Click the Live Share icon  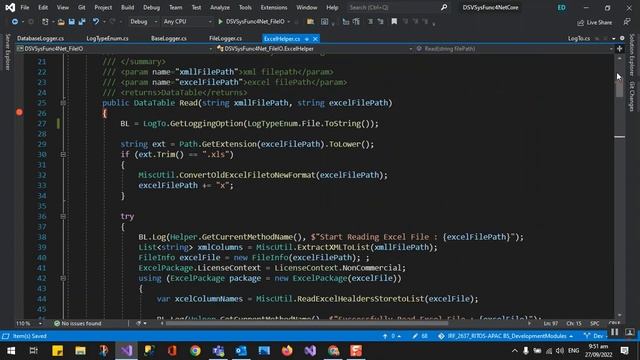[x=580, y=23]
